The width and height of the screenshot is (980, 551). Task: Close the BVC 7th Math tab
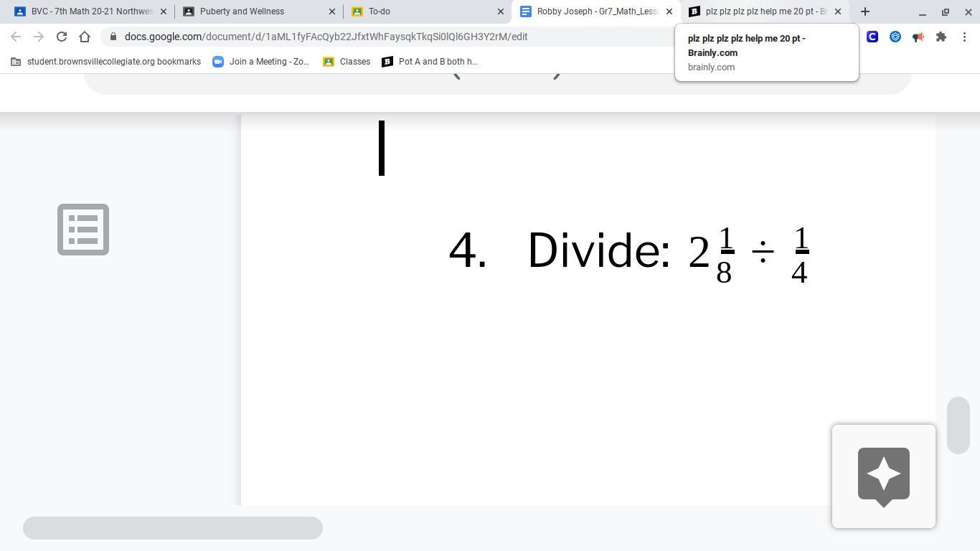tap(164, 11)
